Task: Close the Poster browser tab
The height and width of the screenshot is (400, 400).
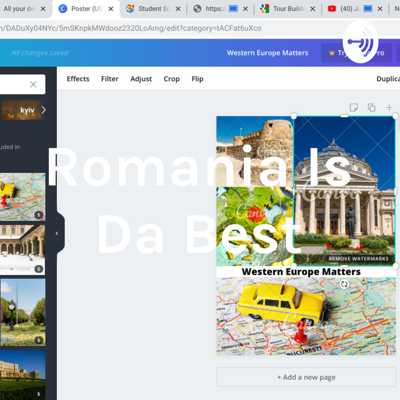Action: coord(111,9)
